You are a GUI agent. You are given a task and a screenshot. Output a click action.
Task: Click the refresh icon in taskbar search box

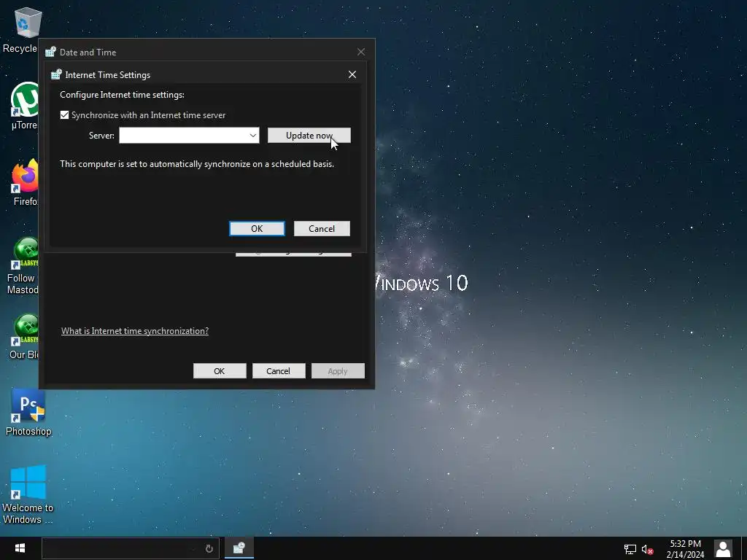point(209,548)
